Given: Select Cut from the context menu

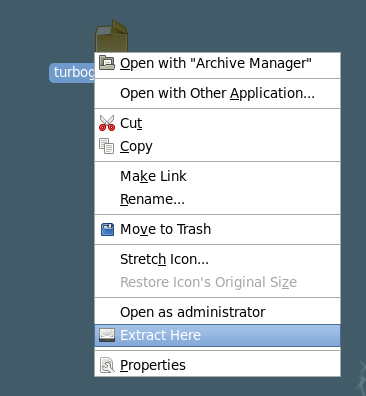Looking at the screenshot, I should (217, 123).
